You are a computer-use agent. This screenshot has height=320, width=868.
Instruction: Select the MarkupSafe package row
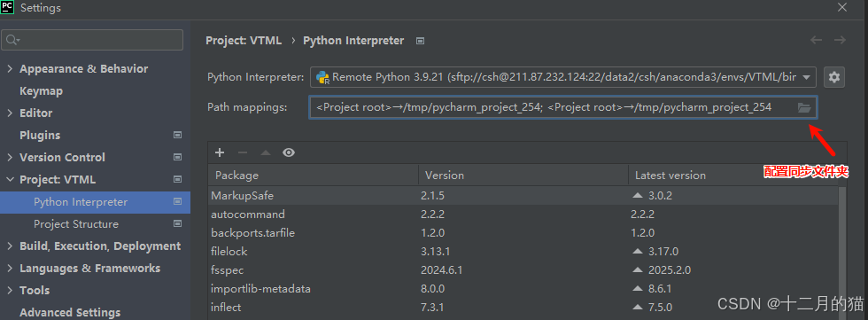click(x=523, y=195)
